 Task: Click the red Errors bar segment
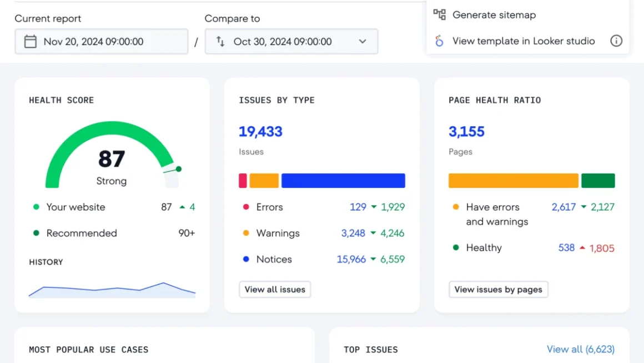243,181
